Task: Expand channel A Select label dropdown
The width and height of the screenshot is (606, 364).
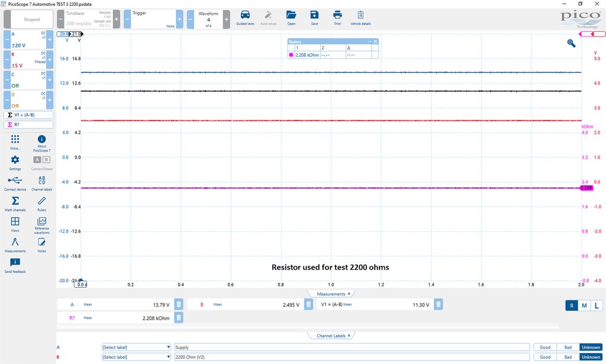Action: [136, 347]
